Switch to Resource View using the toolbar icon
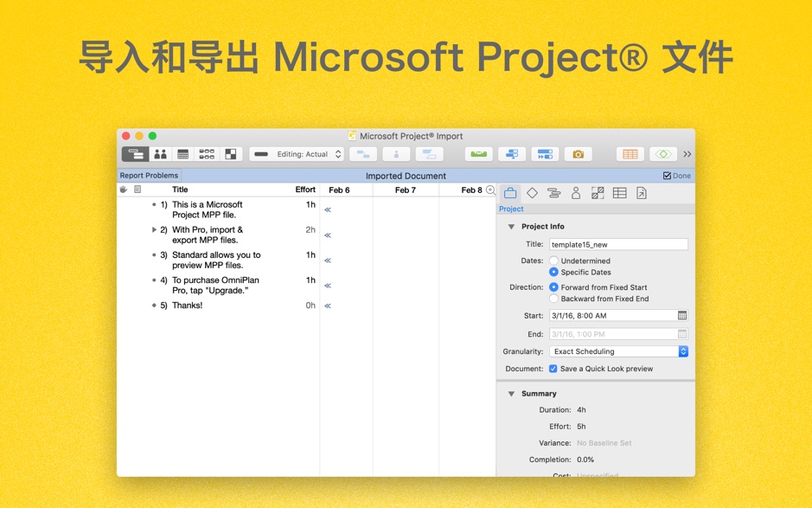This screenshot has width=812, height=508. coord(163,153)
